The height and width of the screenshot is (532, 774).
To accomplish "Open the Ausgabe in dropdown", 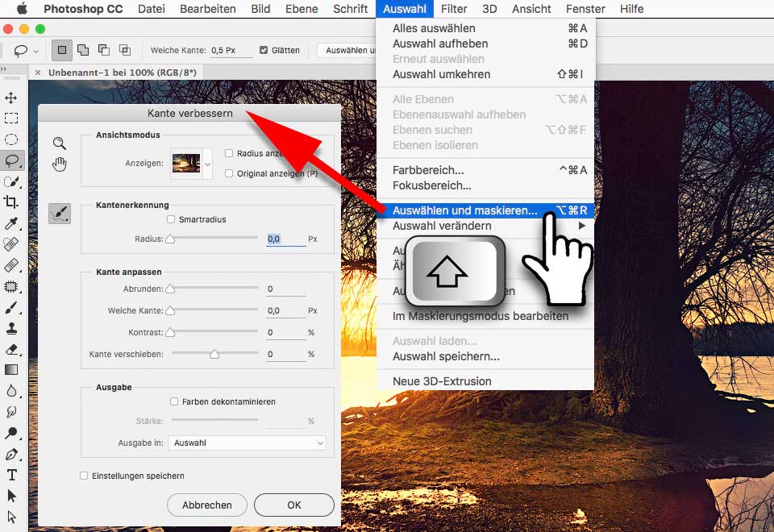I will tap(247, 443).
